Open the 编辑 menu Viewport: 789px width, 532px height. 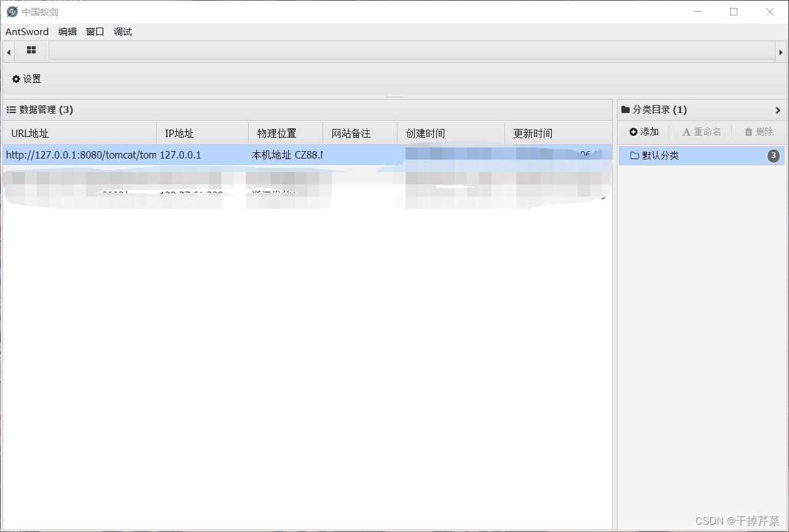pos(68,32)
